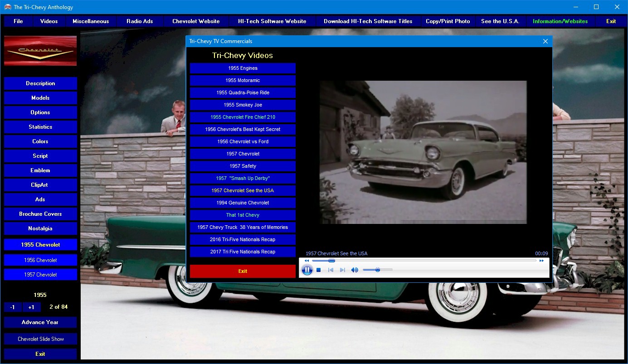Click Download HI-Tech Software Titles
This screenshot has height=364, width=628.
(368, 21)
